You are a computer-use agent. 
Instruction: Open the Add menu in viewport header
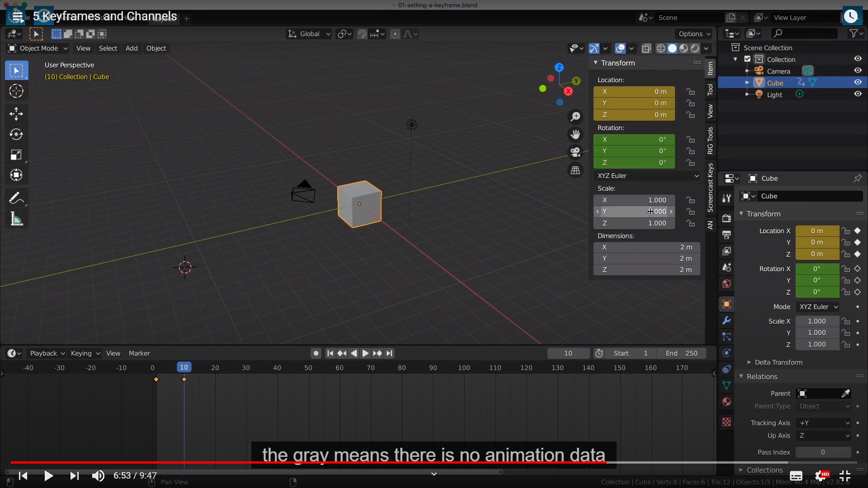tap(132, 48)
